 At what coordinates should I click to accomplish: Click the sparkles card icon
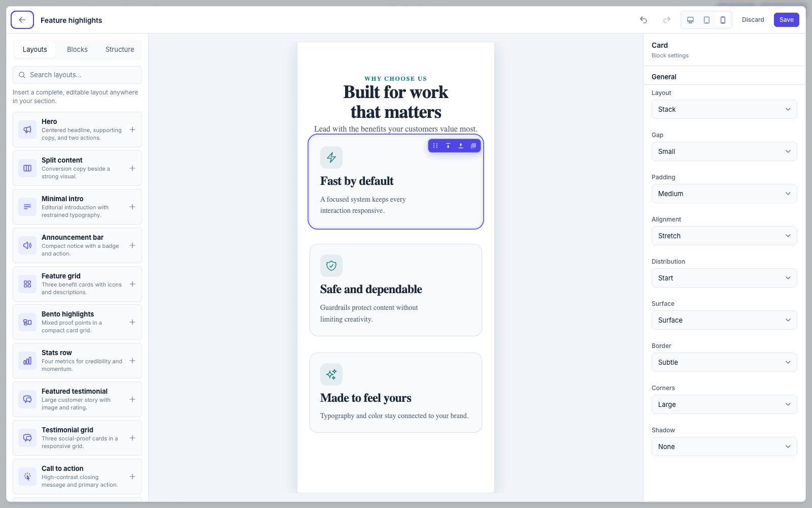(331, 374)
